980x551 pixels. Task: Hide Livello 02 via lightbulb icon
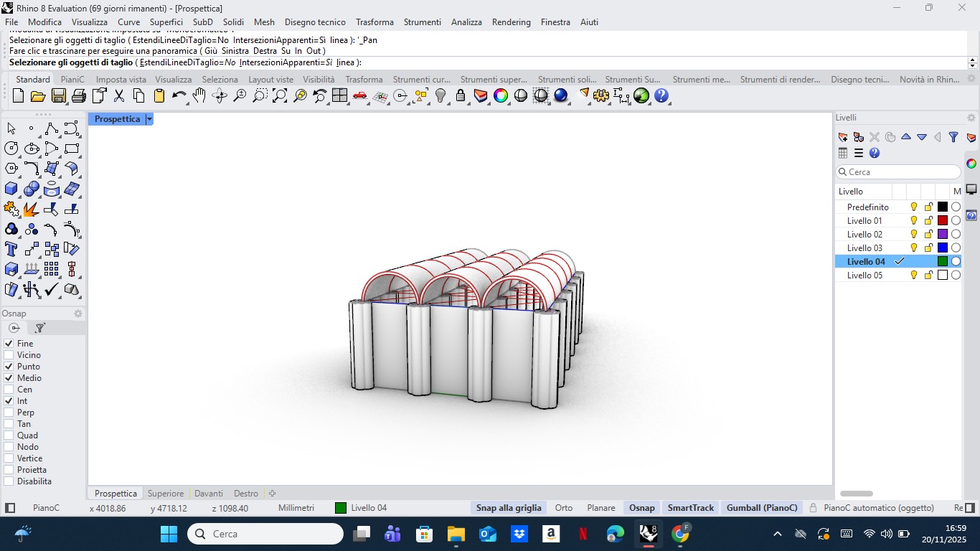tap(914, 235)
